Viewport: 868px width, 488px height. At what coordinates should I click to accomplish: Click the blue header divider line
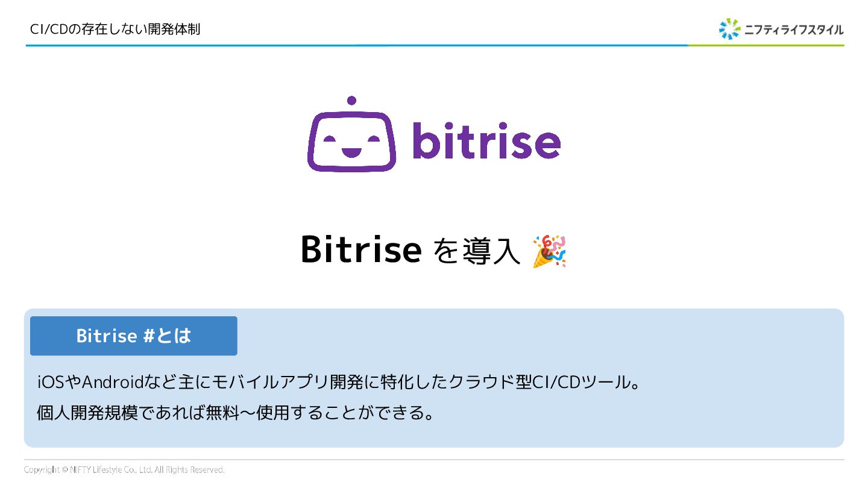coord(356,45)
